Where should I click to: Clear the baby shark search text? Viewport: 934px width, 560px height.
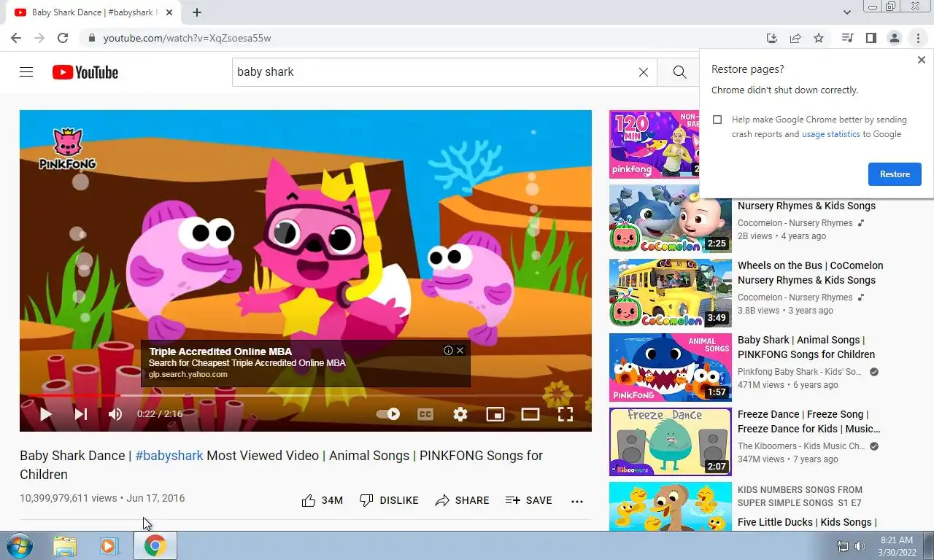click(644, 72)
